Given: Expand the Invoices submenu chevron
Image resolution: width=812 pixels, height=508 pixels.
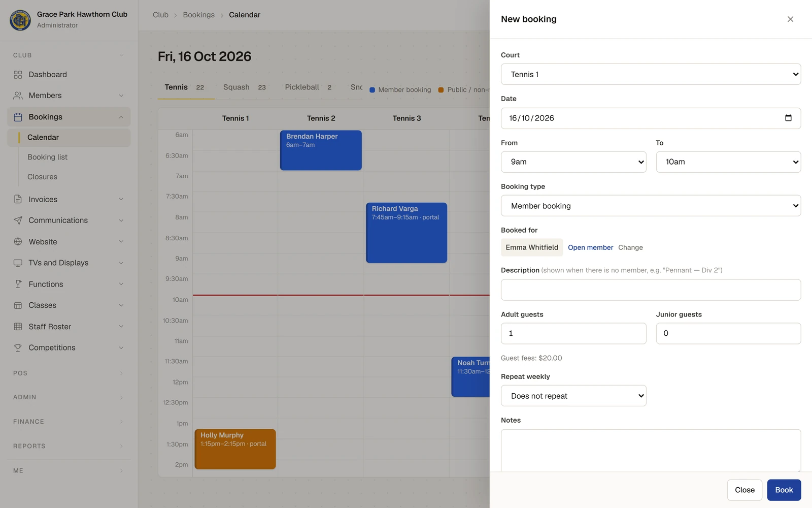Looking at the screenshot, I should click(121, 199).
